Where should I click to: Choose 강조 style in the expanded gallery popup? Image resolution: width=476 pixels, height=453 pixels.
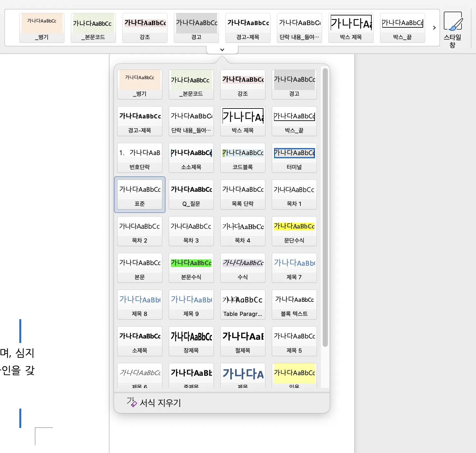coord(243,85)
